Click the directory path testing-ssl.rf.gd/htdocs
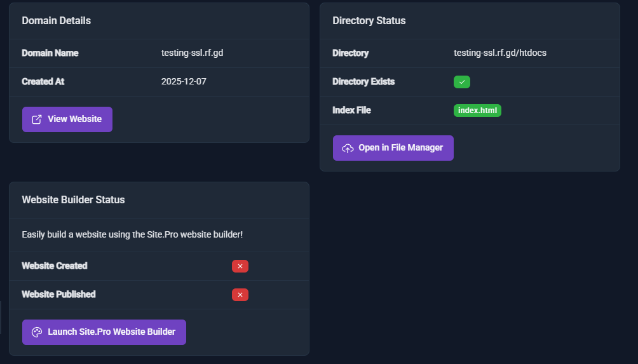This screenshot has width=638, height=364. click(499, 53)
